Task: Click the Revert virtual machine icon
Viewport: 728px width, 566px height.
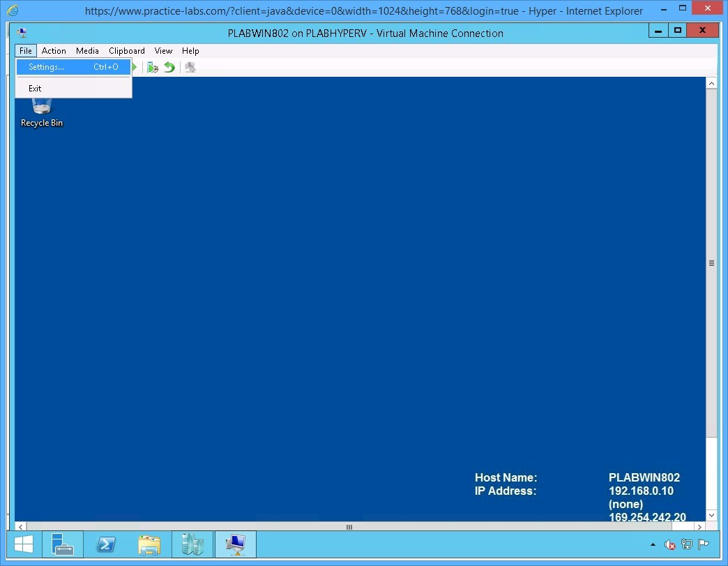Action: 169,67
